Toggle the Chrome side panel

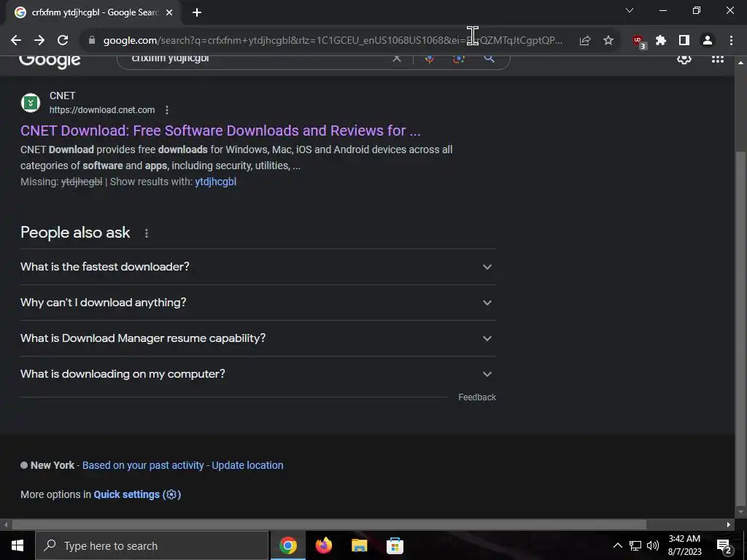tap(684, 41)
